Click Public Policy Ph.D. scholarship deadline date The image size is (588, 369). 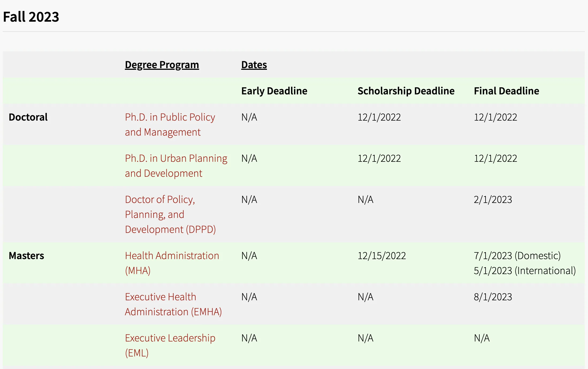pyautogui.click(x=379, y=117)
